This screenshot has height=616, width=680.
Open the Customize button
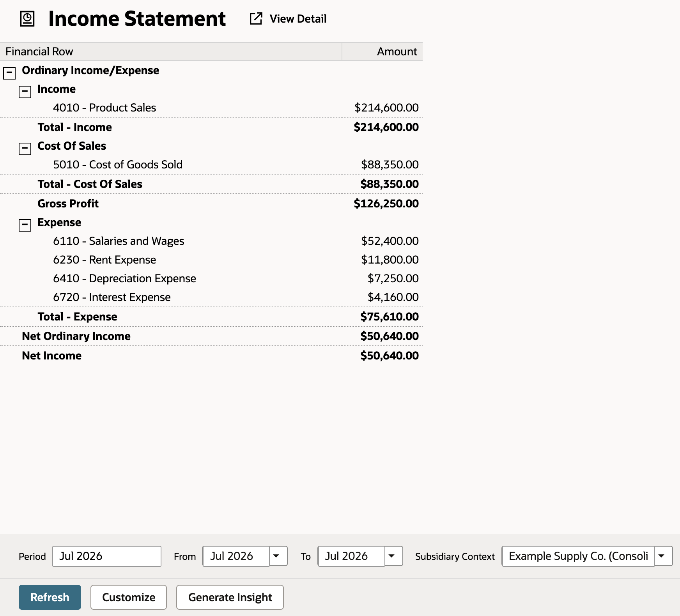click(129, 597)
